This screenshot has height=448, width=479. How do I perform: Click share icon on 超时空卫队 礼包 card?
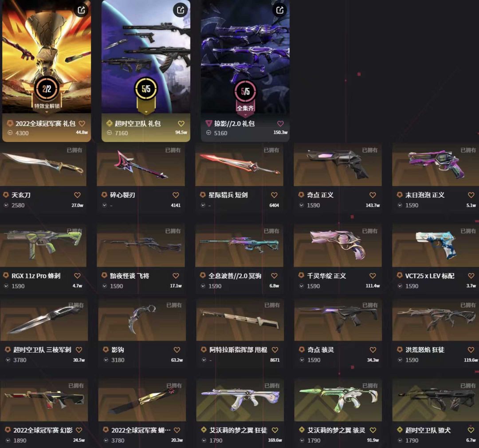pos(181,10)
